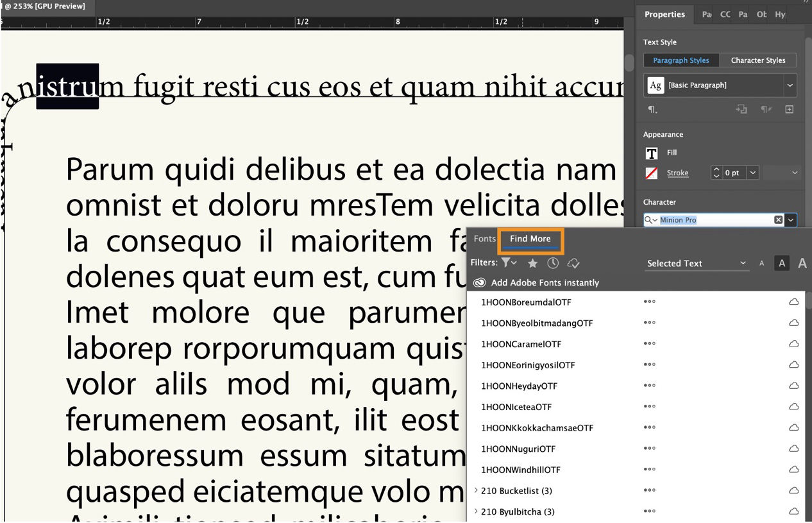
Task: Clear the Minion Pro font field
Action: click(778, 220)
